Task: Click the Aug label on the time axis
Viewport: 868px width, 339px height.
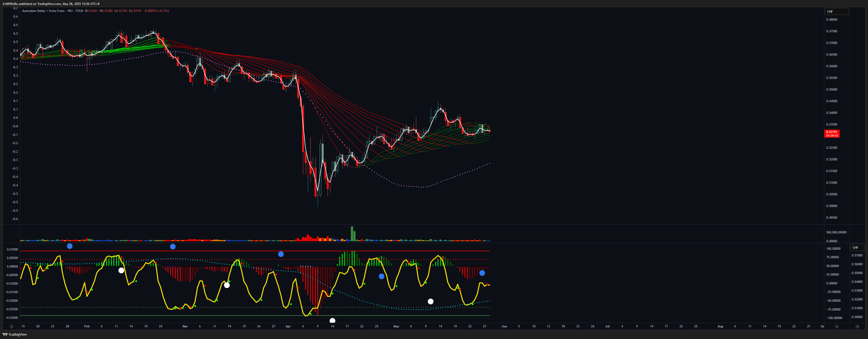Action: click(x=720, y=326)
